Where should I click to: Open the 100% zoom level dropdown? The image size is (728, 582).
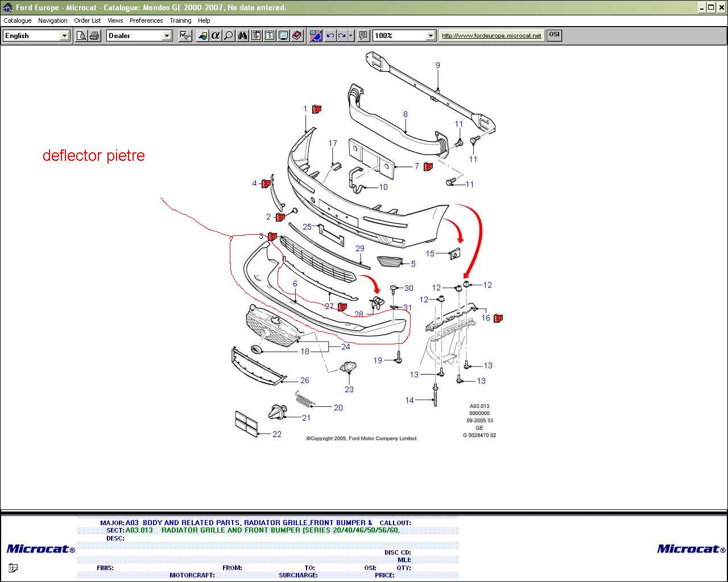431,36
